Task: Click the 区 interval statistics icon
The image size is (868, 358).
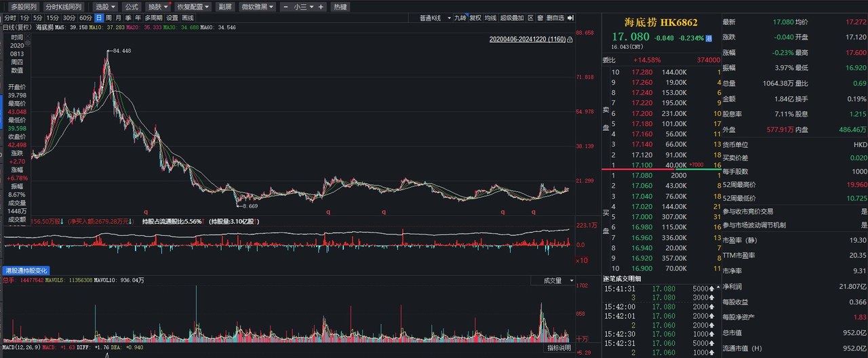Action: pos(530,18)
